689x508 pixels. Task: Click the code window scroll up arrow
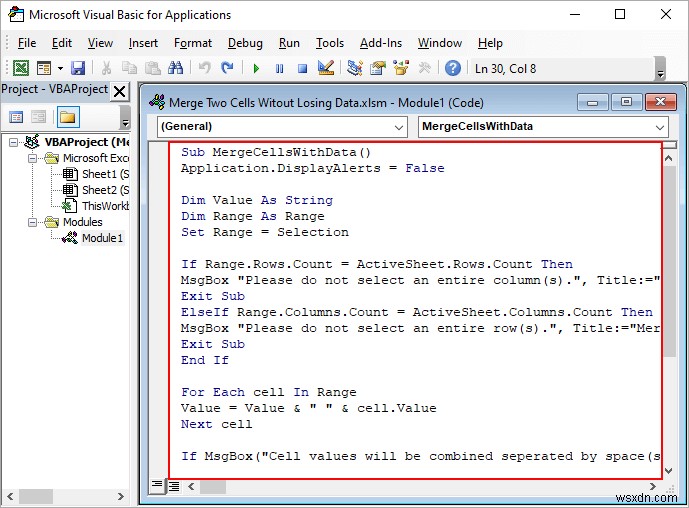[x=669, y=158]
